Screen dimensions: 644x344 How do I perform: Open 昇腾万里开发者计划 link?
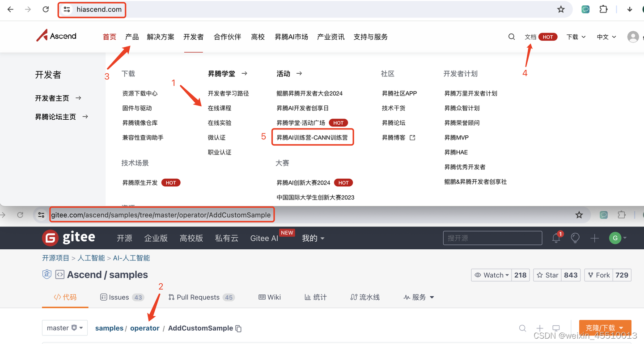pos(471,93)
